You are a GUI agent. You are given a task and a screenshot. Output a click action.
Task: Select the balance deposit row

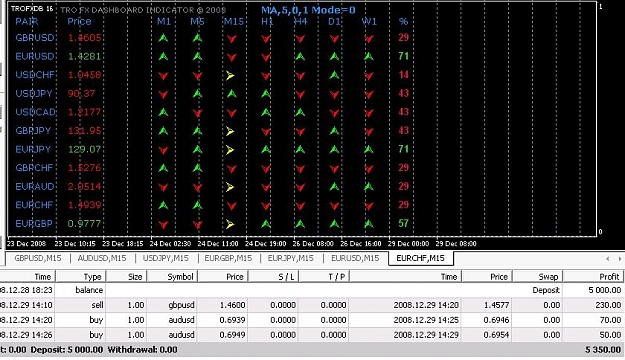(x=312, y=290)
